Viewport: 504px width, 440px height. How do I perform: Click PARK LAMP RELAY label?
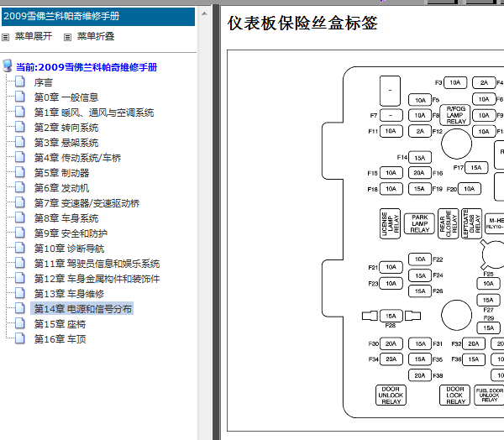419,223
